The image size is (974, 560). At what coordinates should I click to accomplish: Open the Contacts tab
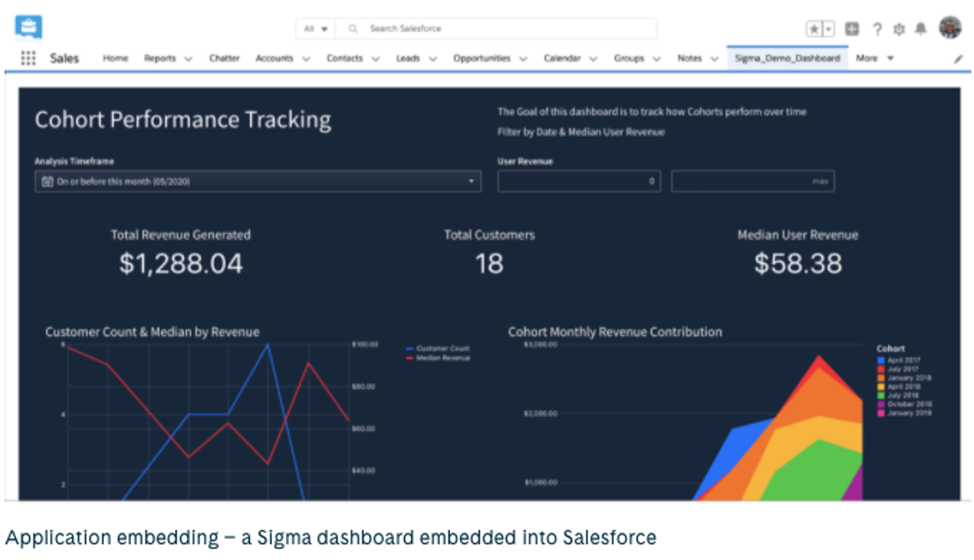[x=345, y=58]
